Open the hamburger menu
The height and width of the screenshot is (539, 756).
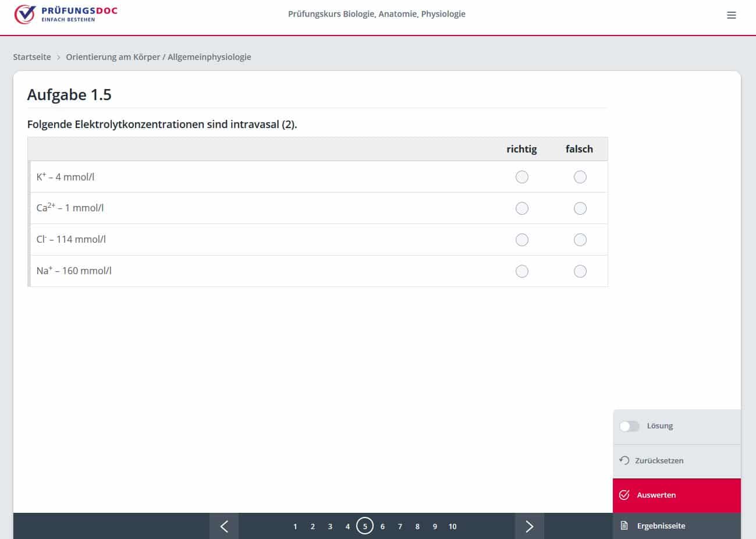(x=732, y=15)
